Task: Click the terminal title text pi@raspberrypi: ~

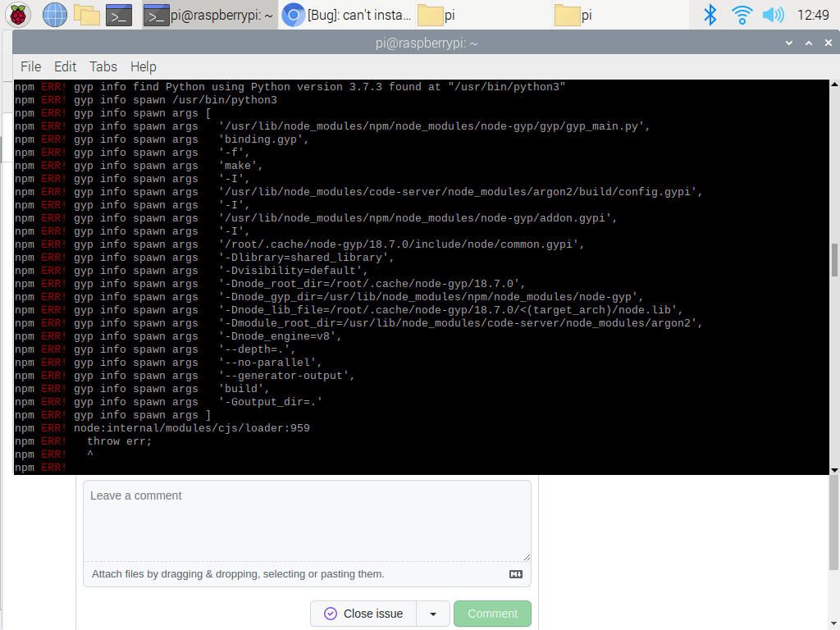Action: pyautogui.click(x=427, y=43)
